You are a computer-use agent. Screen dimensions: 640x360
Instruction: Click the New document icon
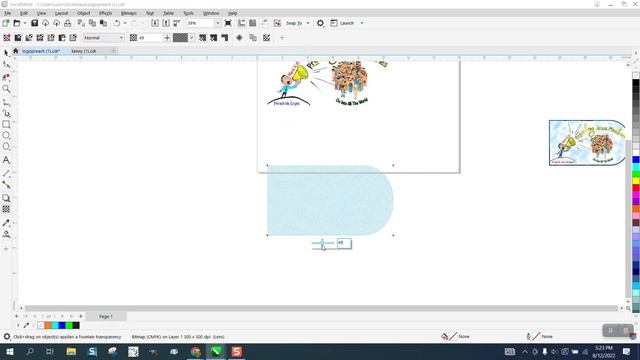click(x=6, y=23)
